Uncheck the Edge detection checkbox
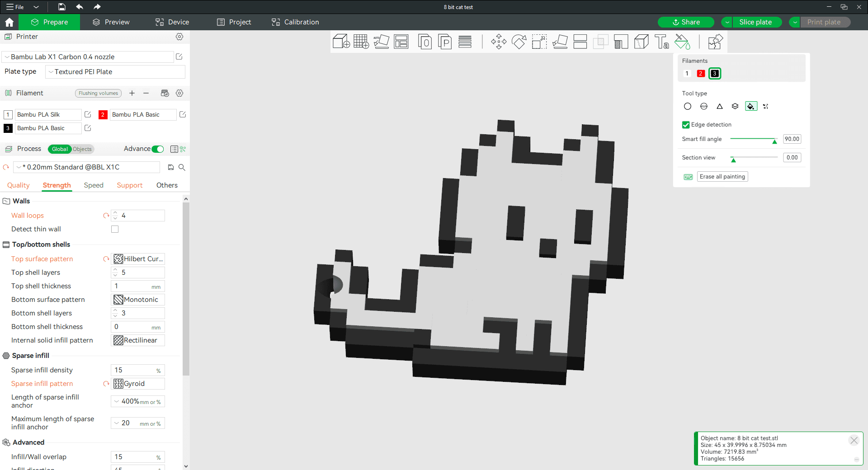The width and height of the screenshot is (868, 470). tap(686, 125)
